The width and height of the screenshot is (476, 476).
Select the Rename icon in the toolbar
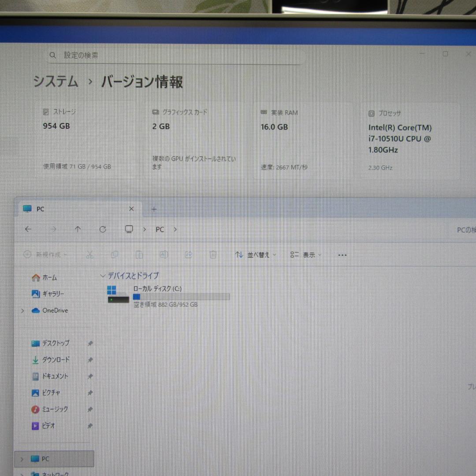coord(164,254)
